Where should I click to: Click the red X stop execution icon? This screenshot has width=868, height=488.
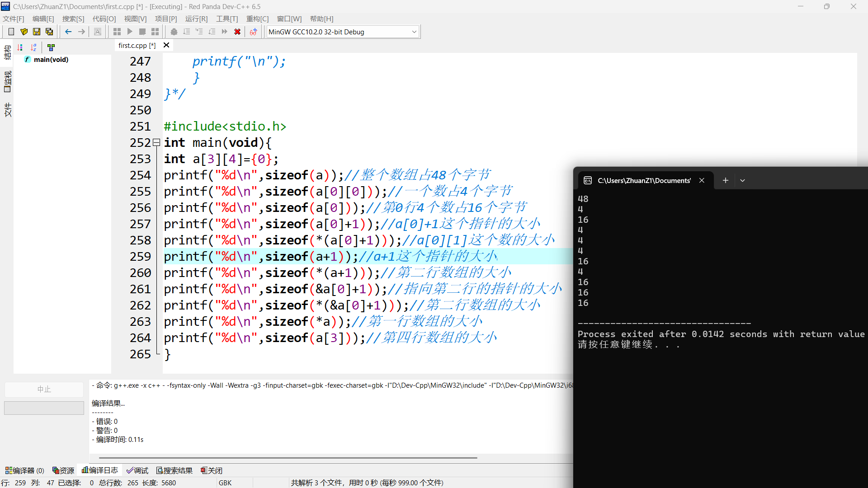point(237,32)
